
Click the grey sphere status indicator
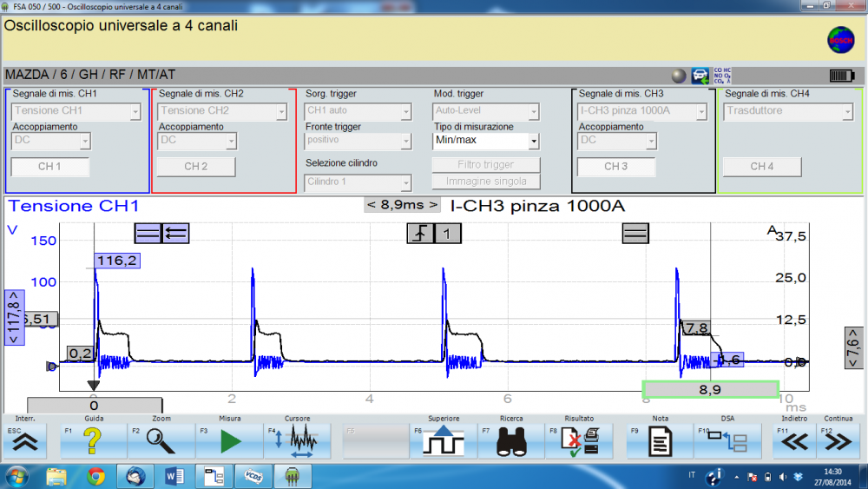pyautogui.click(x=679, y=76)
